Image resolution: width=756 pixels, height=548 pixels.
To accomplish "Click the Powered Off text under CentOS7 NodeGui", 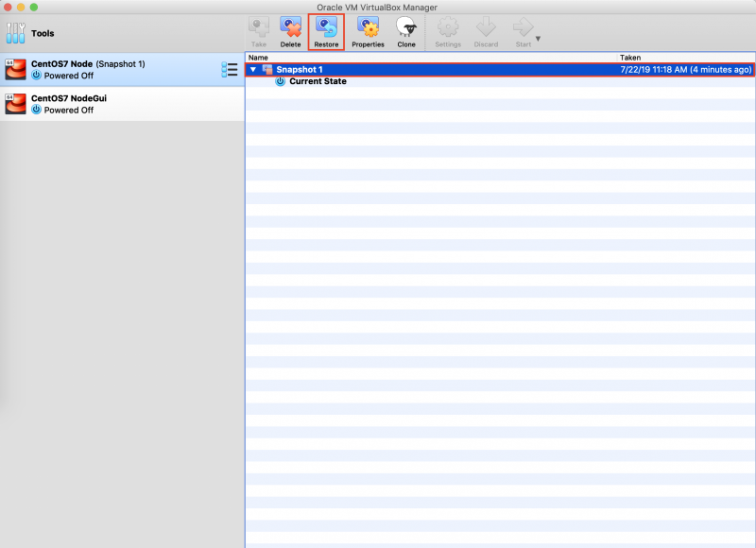I will point(69,110).
